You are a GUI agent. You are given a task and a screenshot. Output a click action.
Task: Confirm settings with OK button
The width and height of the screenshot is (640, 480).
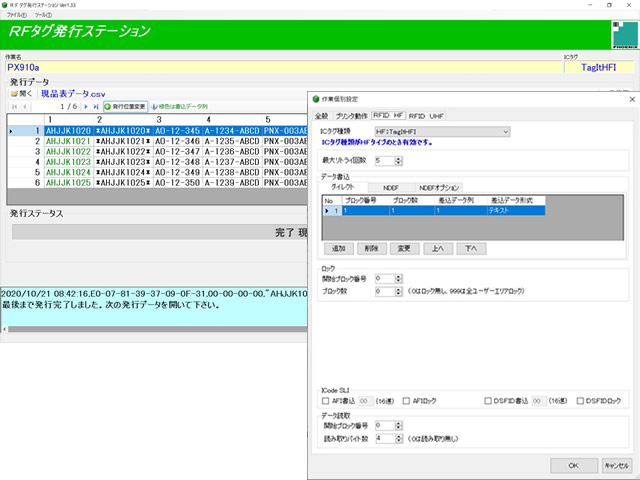point(574,465)
